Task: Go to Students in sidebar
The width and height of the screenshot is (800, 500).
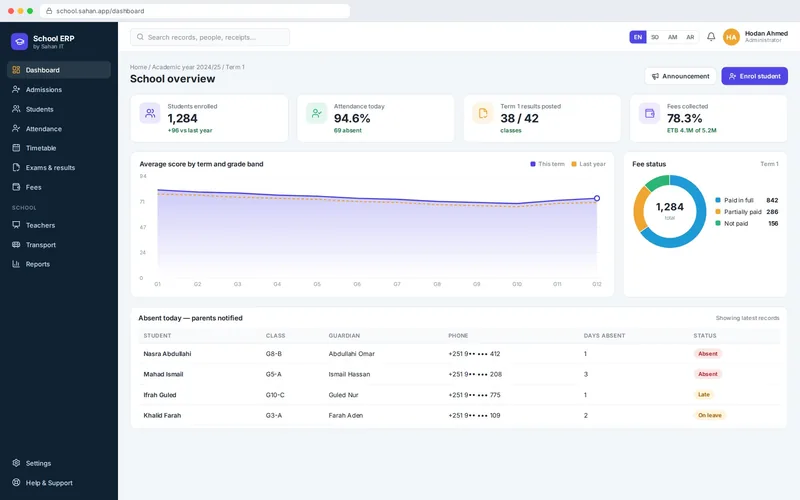Action: 59,109
